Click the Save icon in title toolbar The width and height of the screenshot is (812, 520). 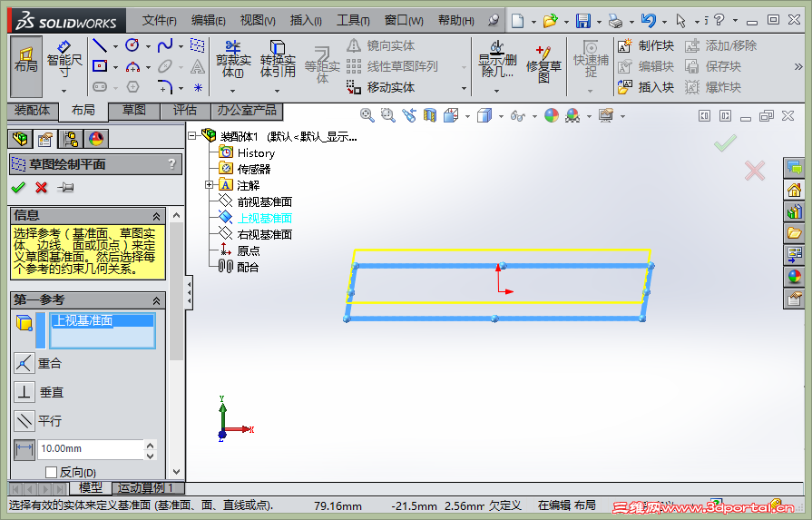click(x=583, y=21)
